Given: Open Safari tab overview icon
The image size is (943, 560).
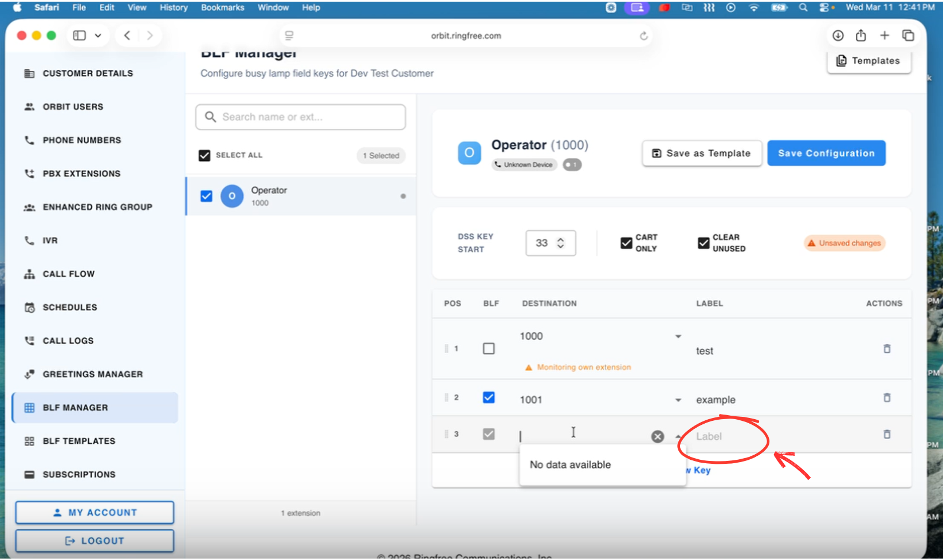Looking at the screenshot, I should click(908, 36).
